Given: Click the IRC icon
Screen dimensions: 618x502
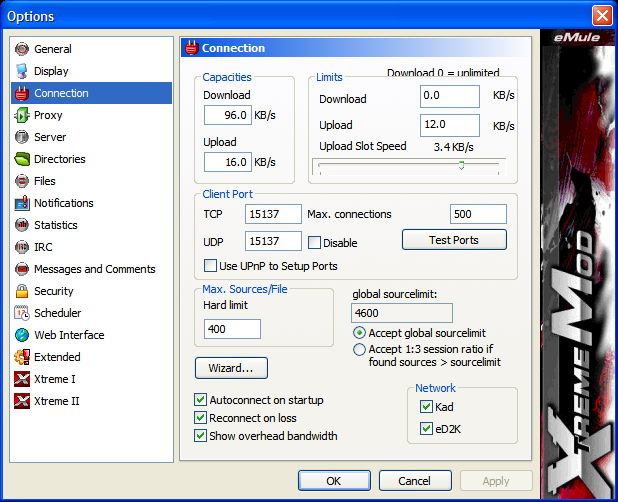Looking at the screenshot, I should [x=22, y=247].
